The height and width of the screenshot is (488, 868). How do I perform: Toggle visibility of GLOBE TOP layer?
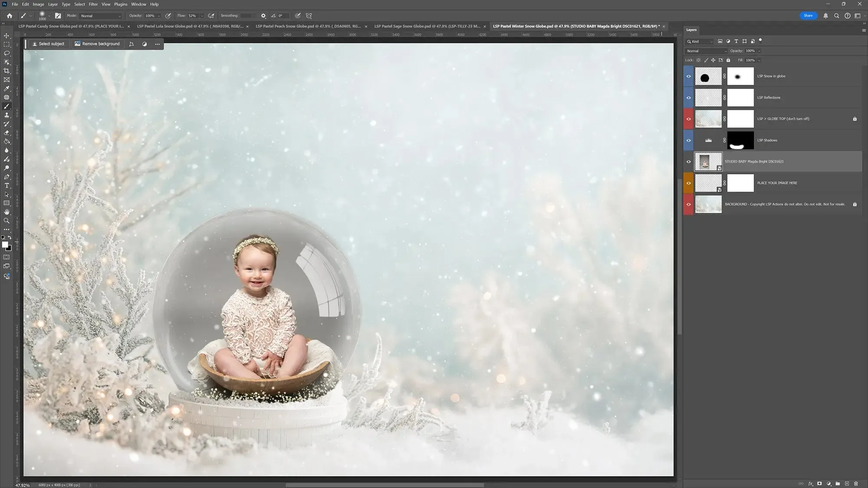coord(688,119)
